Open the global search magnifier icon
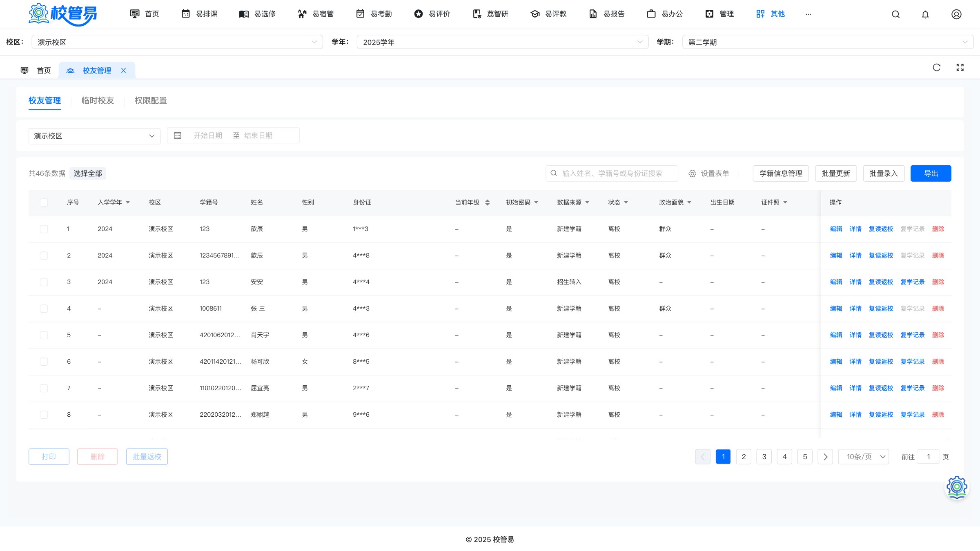 [895, 14]
